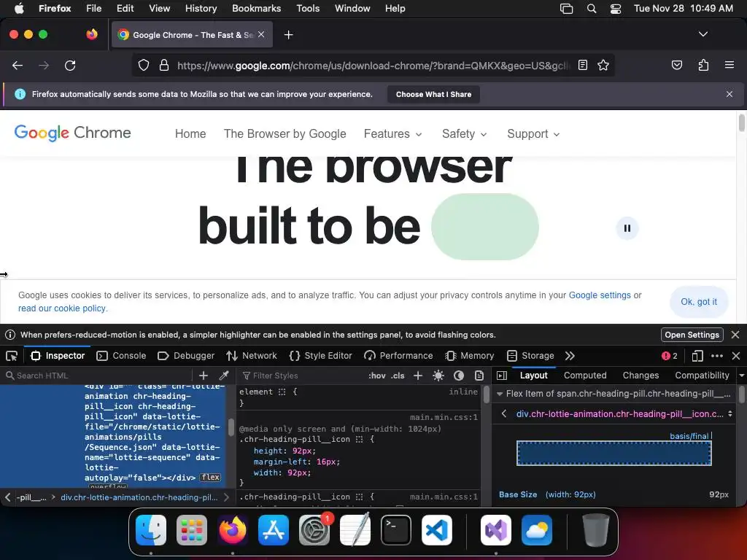Image resolution: width=747 pixels, height=560 pixels.
Task: Toggle dark color scheme simulation
Action: 459,376
